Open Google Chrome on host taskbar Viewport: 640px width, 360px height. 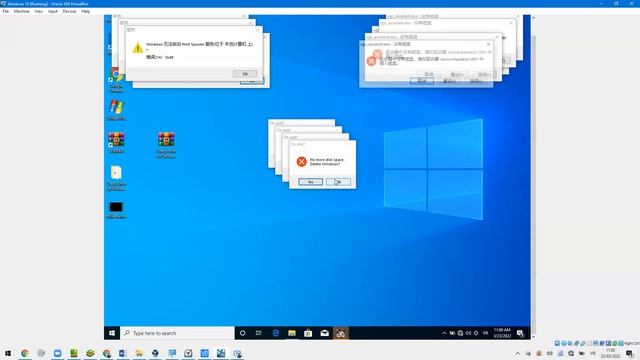click(x=24, y=353)
